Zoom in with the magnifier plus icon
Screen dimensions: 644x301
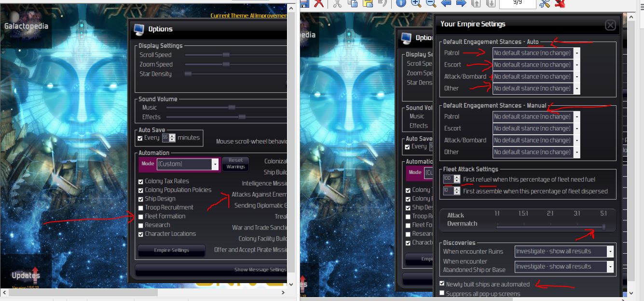click(416, 3)
